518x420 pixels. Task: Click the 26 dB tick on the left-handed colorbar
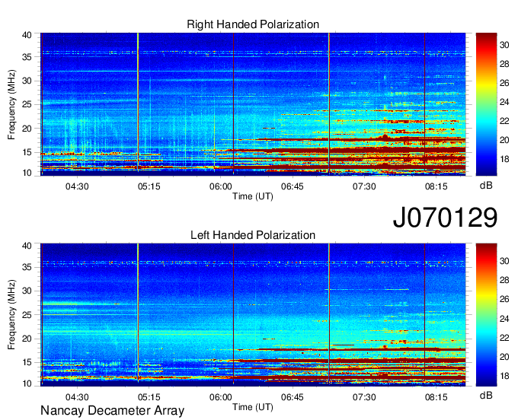coord(504,300)
